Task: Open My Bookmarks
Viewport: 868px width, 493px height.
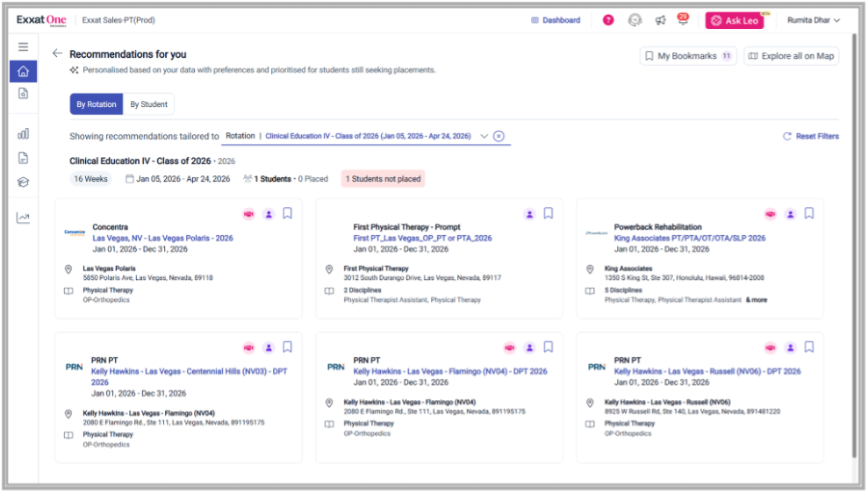Action: tap(688, 56)
